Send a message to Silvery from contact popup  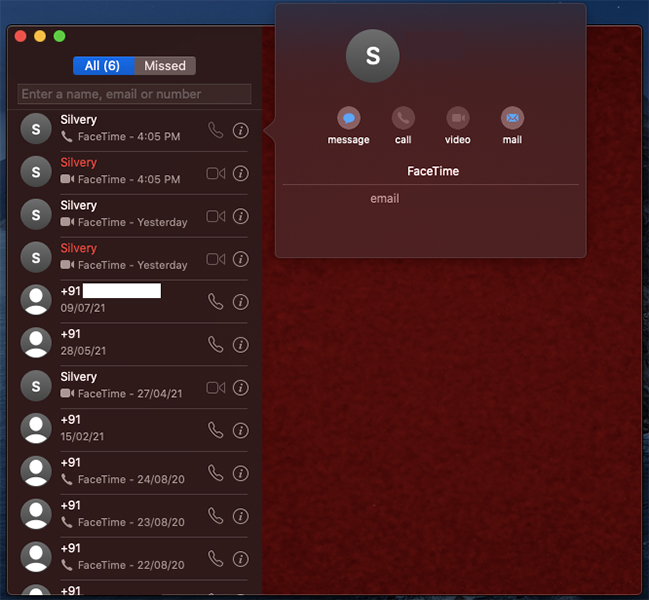click(349, 118)
